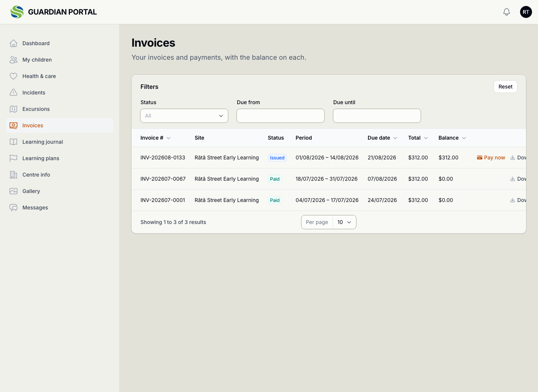Click the $312.00 balance of INV-202608-0133

(448, 158)
